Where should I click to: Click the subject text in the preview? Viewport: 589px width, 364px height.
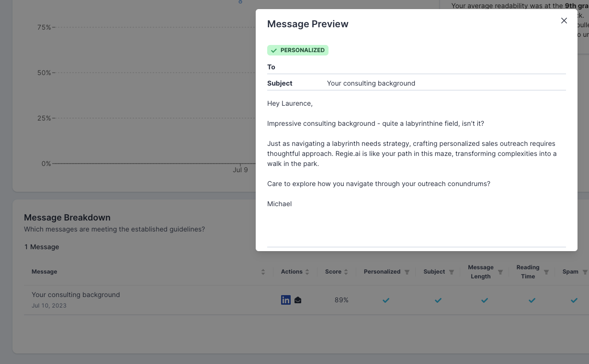pos(371,83)
